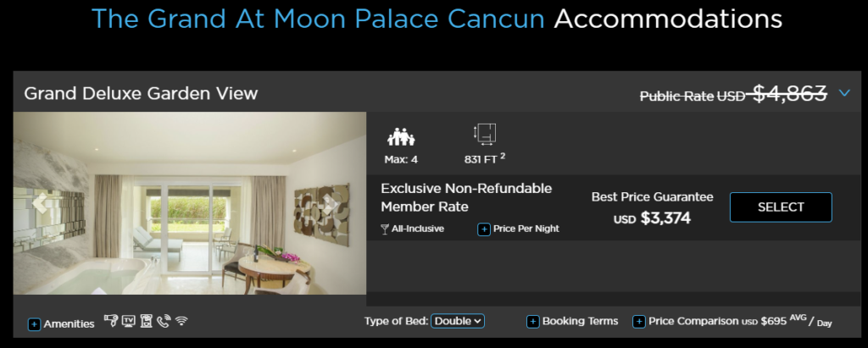Screen dimensions: 868x348
Task: Click the room photo thumbnail
Action: [189, 203]
